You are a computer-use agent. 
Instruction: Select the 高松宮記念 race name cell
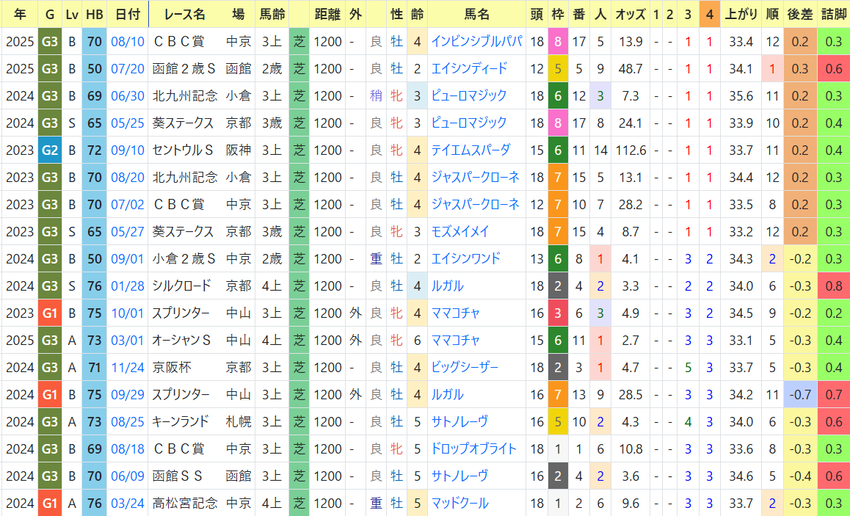(185, 503)
